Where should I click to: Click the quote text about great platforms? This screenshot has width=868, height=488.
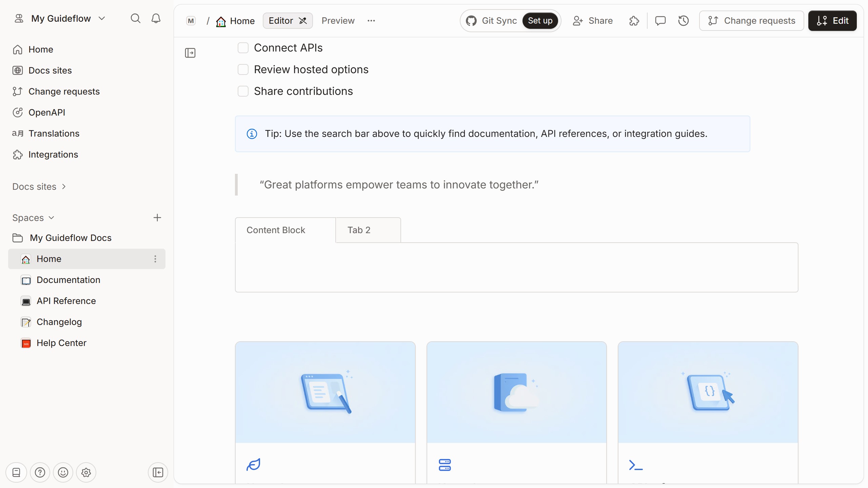tap(399, 185)
